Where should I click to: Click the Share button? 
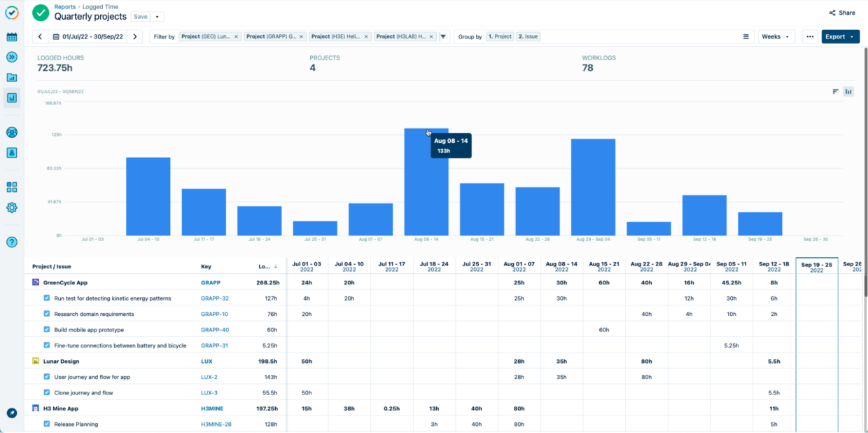click(x=842, y=13)
